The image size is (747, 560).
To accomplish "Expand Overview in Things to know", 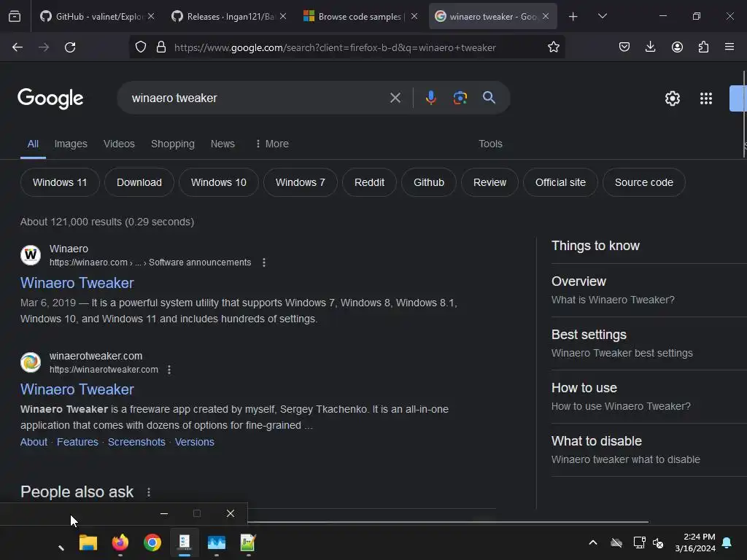I will tap(649, 290).
